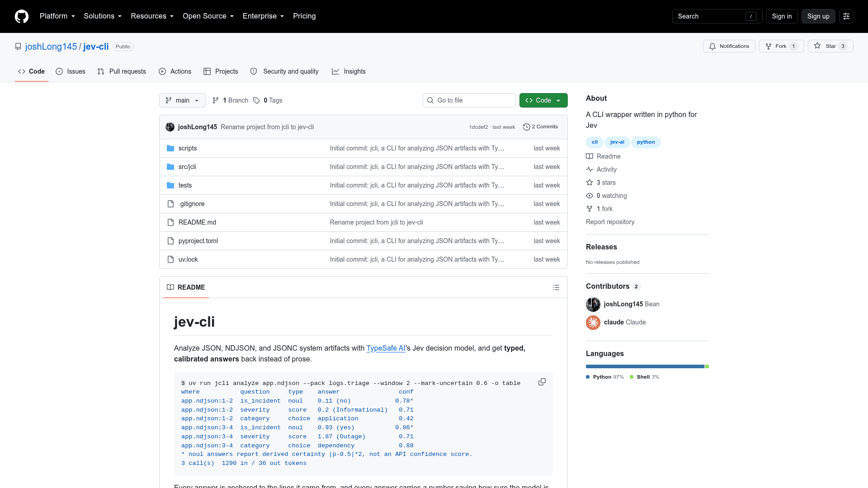Click the Sign in button
The height and width of the screenshot is (488, 868).
point(782,16)
